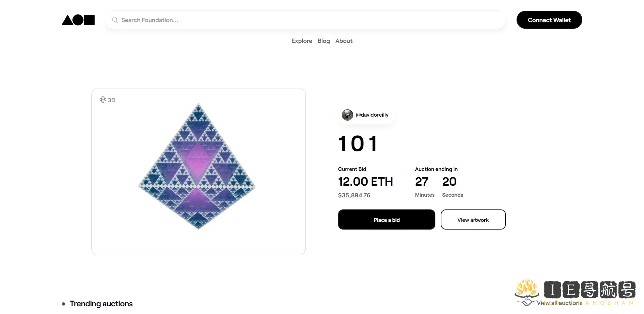
Task: Click the magnifying glass search icon
Action: [115, 20]
